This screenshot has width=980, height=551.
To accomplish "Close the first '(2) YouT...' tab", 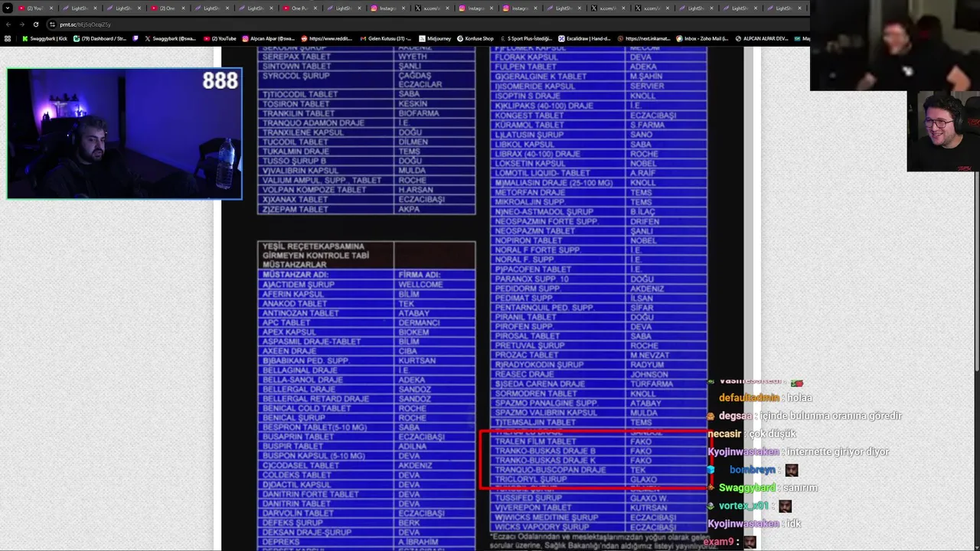I will 51,8.
